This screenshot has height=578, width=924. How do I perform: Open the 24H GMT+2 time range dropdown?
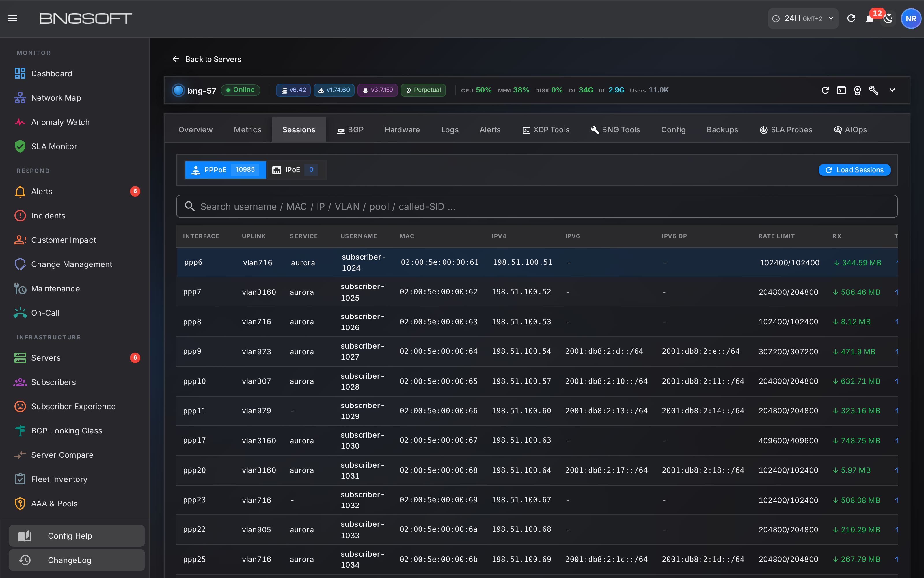803,18
